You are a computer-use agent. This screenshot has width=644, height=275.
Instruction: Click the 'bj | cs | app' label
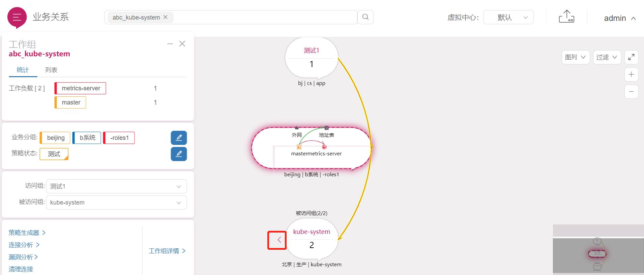(x=312, y=83)
